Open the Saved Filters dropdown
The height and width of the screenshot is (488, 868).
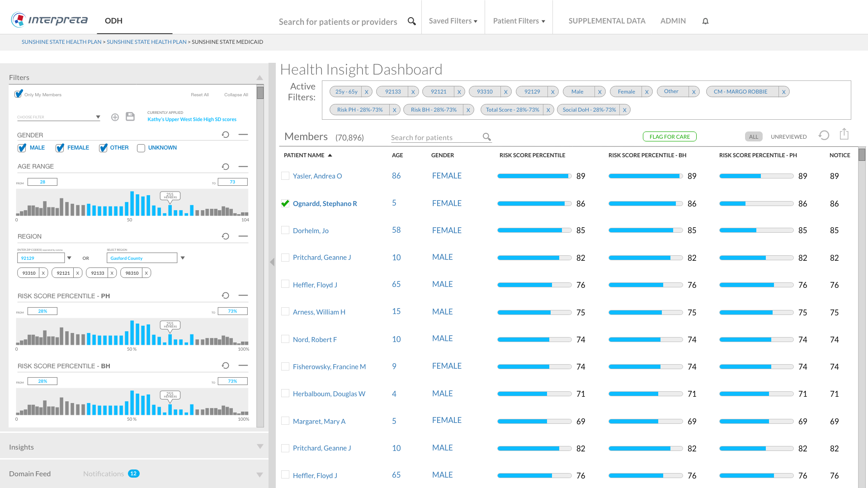453,21
